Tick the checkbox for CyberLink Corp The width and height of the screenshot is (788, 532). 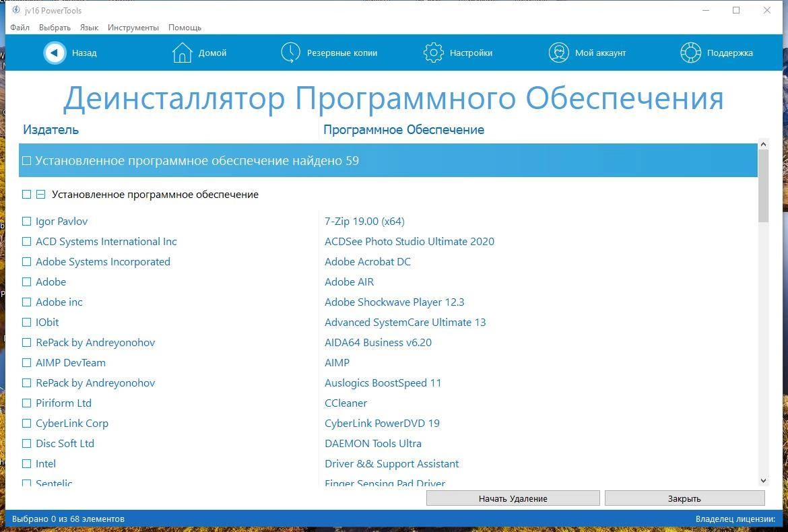(x=27, y=424)
